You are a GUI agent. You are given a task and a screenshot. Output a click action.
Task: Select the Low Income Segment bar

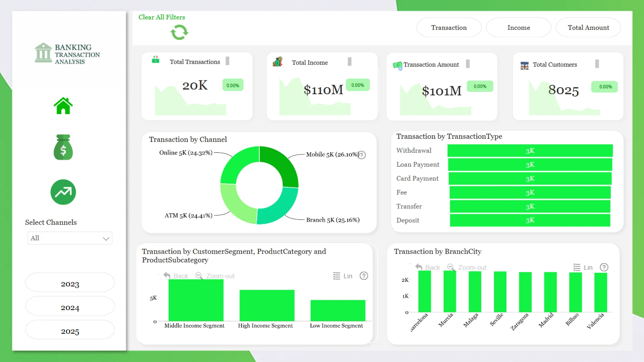(x=338, y=310)
